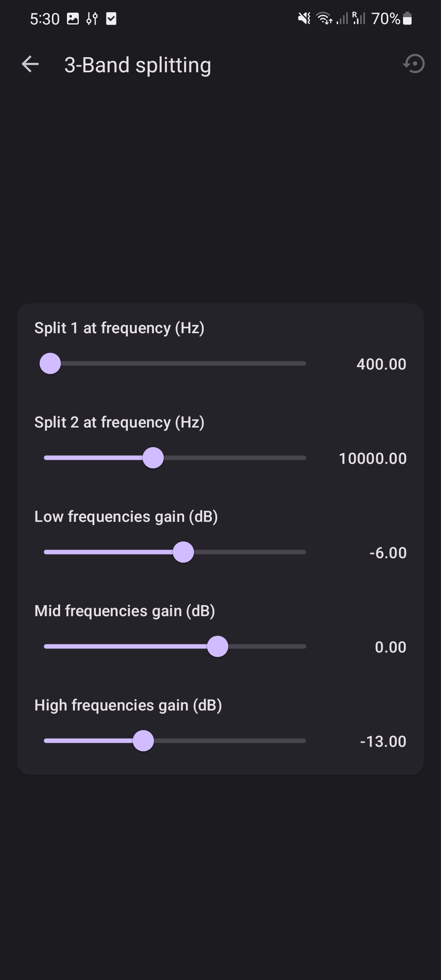Tap the reset-to-defaults icon

point(414,64)
